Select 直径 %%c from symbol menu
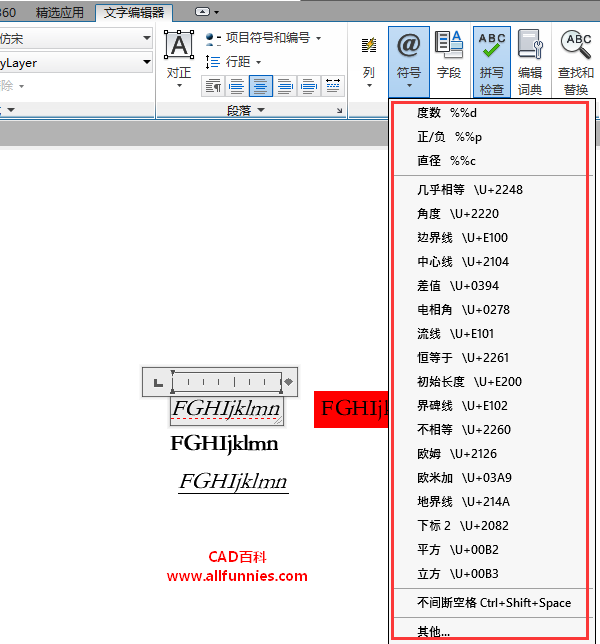This screenshot has width=600, height=644. click(447, 160)
